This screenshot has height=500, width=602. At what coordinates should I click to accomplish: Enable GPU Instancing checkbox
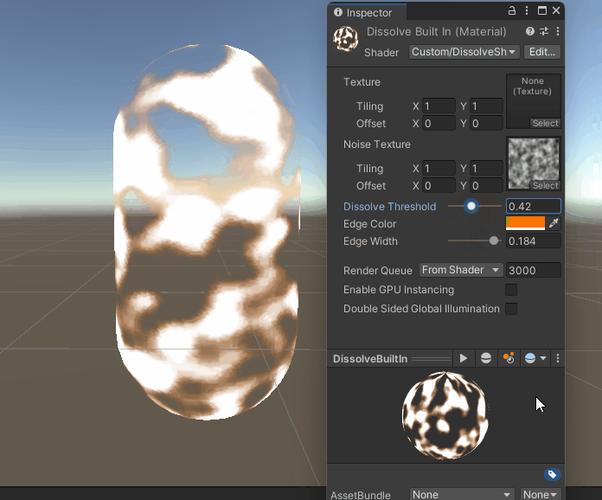click(x=511, y=290)
